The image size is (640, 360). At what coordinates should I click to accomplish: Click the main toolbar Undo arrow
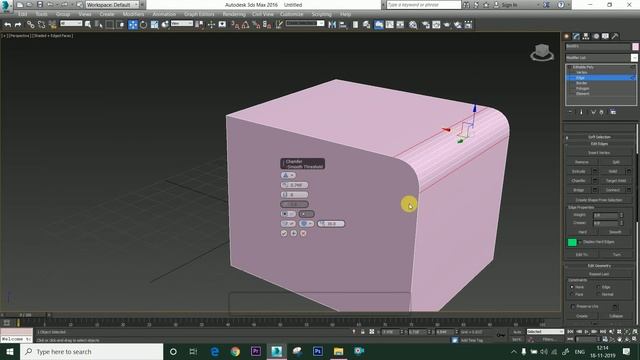[7, 24]
